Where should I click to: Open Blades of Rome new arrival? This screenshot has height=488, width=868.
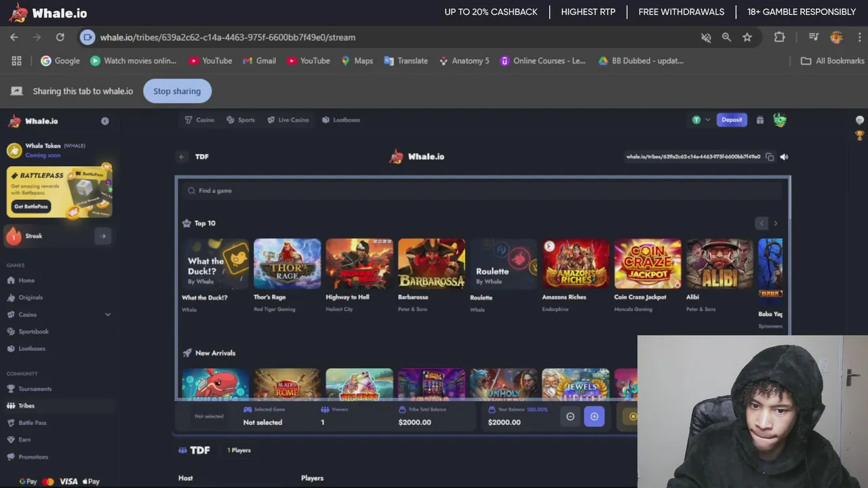click(x=288, y=384)
